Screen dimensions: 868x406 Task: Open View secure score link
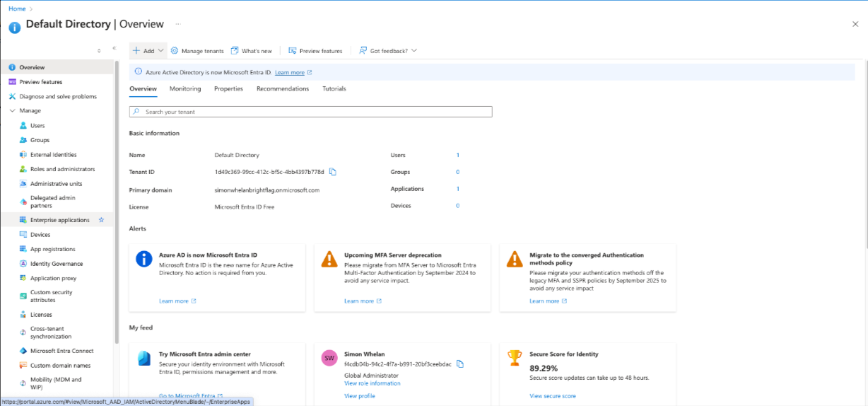click(x=553, y=396)
